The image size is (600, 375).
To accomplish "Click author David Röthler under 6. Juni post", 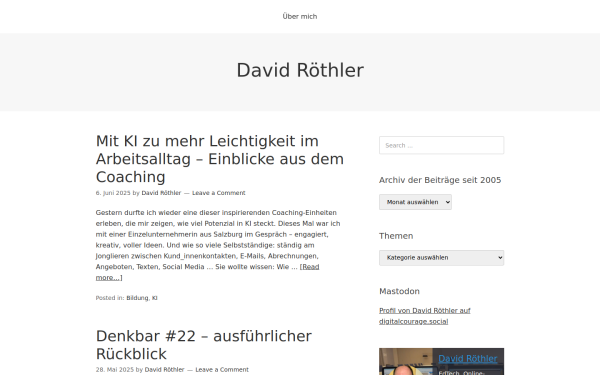I will click(161, 193).
